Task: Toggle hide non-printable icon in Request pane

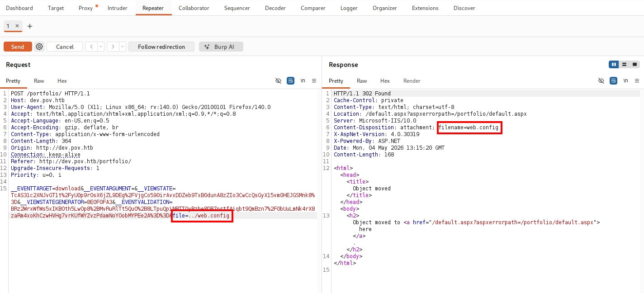Action: coord(279,81)
